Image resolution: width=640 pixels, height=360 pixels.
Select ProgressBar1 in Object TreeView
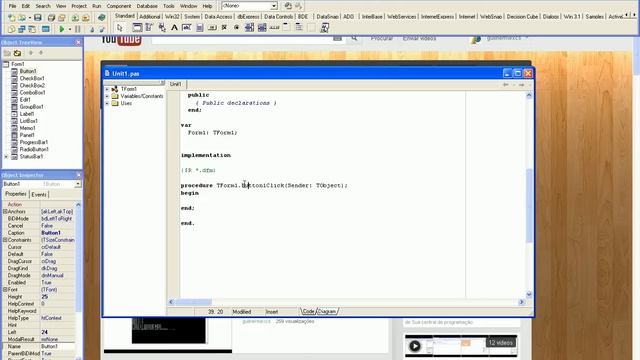(34, 142)
